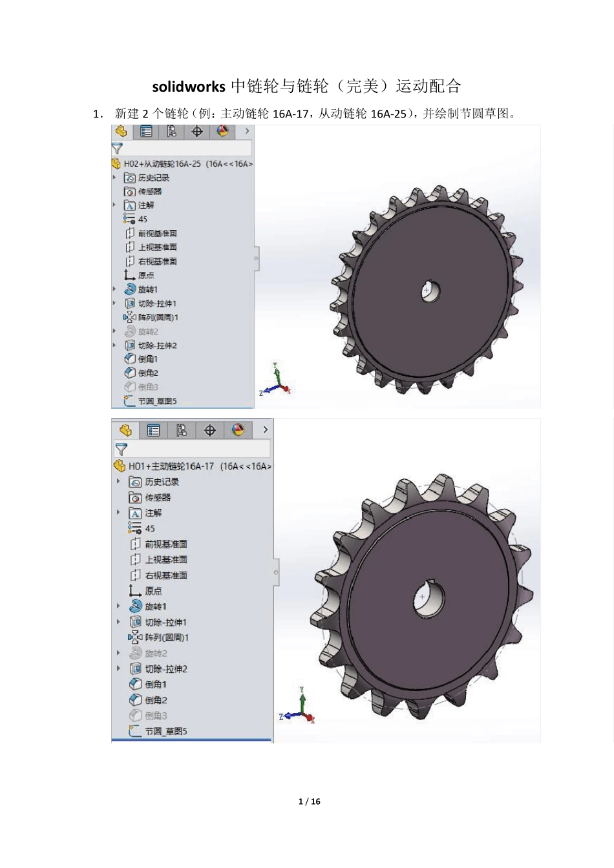Screen dimensions: 614x868
Task: Expand 注解 in the 16A-17 tree
Action: click(118, 513)
